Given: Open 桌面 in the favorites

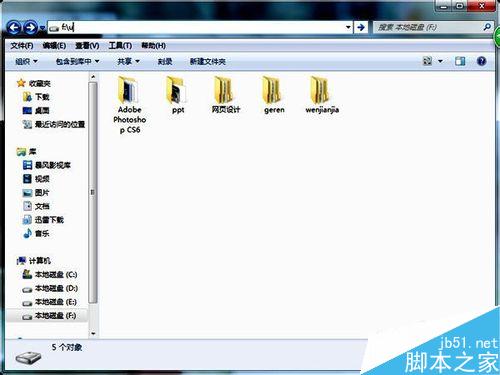Looking at the screenshot, I should (36, 111).
